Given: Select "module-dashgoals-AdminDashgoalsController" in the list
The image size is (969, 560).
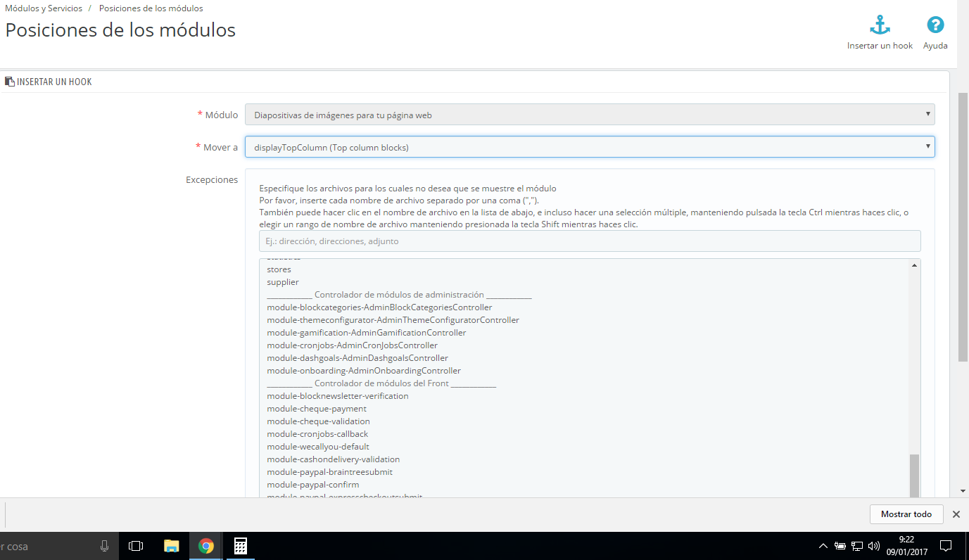Looking at the screenshot, I should [357, 358].
